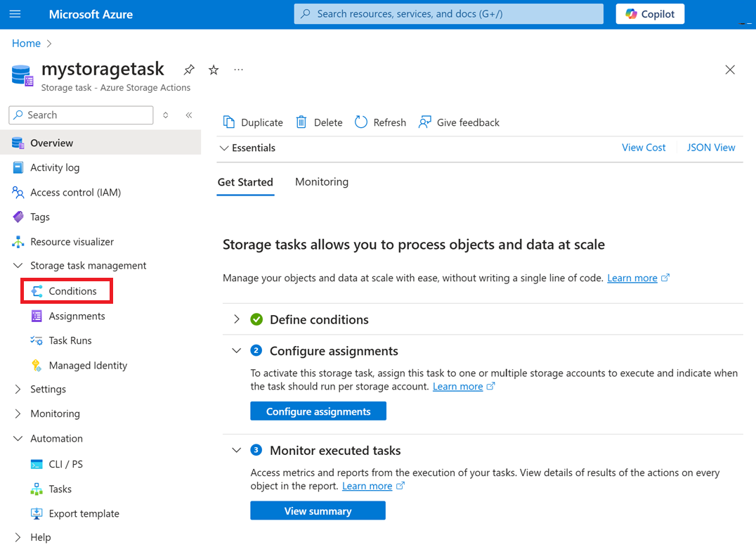Viewport: 756px width, 552px height.
Task: Open the more options ellipsis
Action: point(239,70)
